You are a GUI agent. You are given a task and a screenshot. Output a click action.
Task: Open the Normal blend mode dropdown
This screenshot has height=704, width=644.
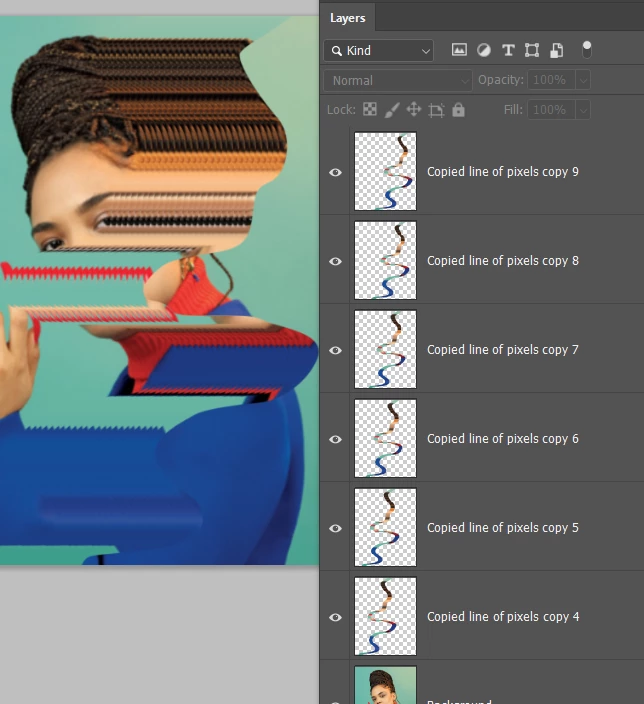tap(398, 81)
